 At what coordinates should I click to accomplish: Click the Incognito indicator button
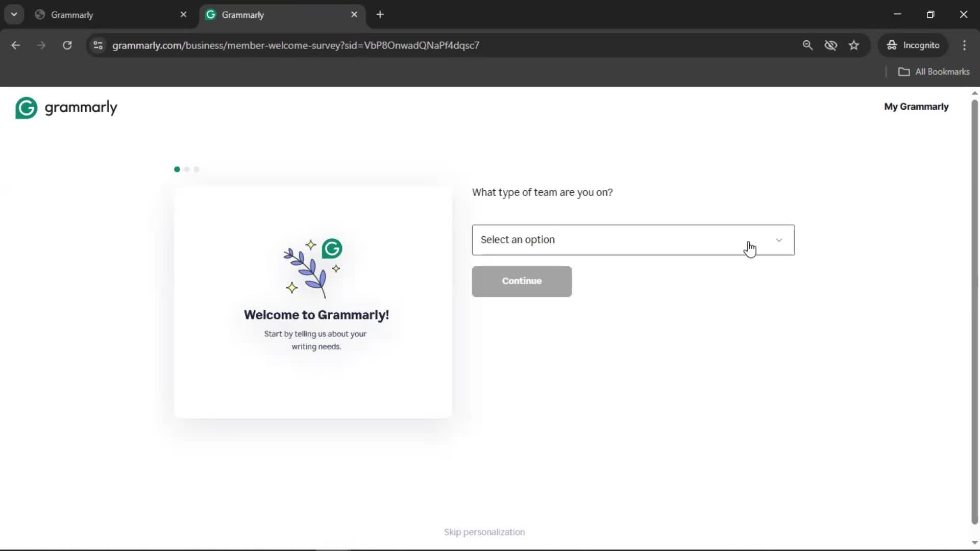[913, 45]
